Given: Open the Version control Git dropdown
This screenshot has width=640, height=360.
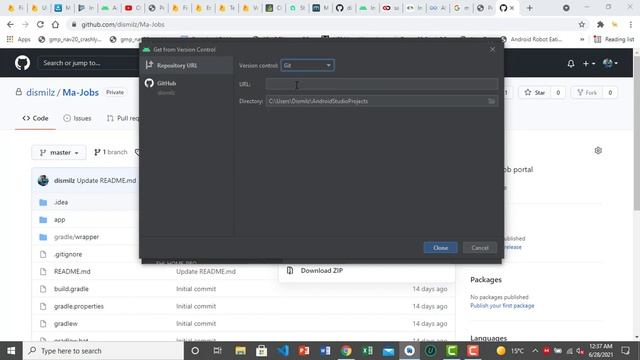Looking at the screenshot, I should 307,65.
